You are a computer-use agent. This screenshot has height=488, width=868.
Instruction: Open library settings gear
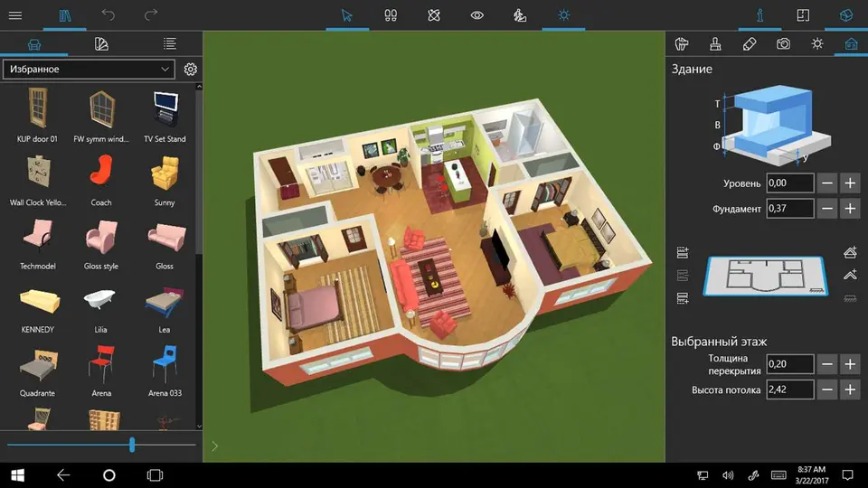click(x=191, y=70)
